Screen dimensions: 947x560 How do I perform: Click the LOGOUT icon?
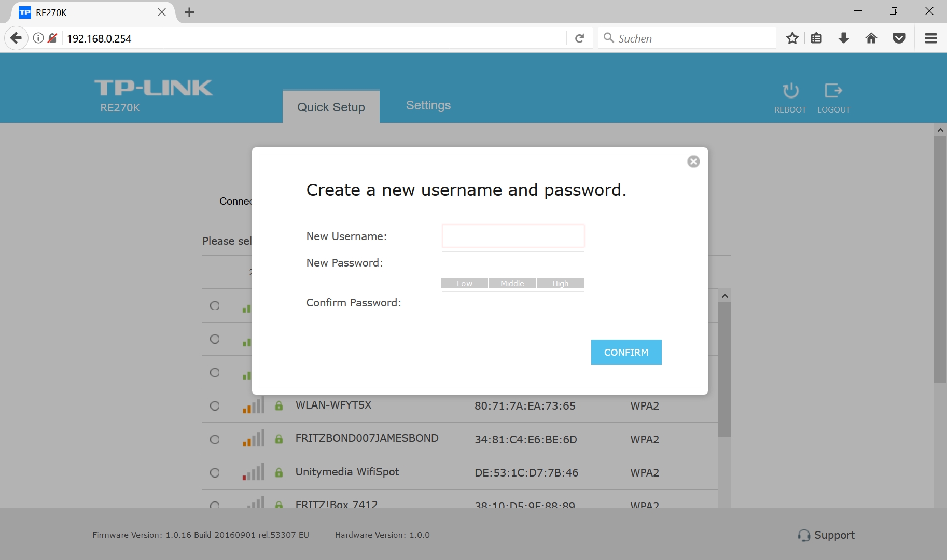(833, 91)
